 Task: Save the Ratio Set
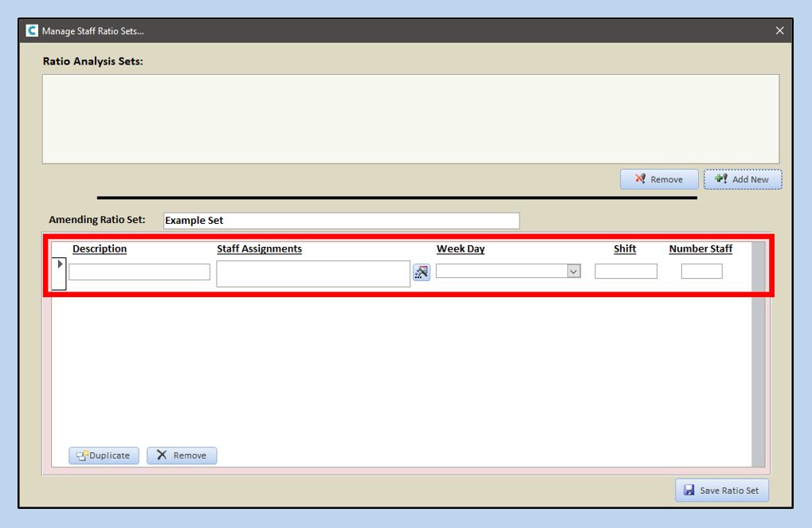tap(722, 491)
